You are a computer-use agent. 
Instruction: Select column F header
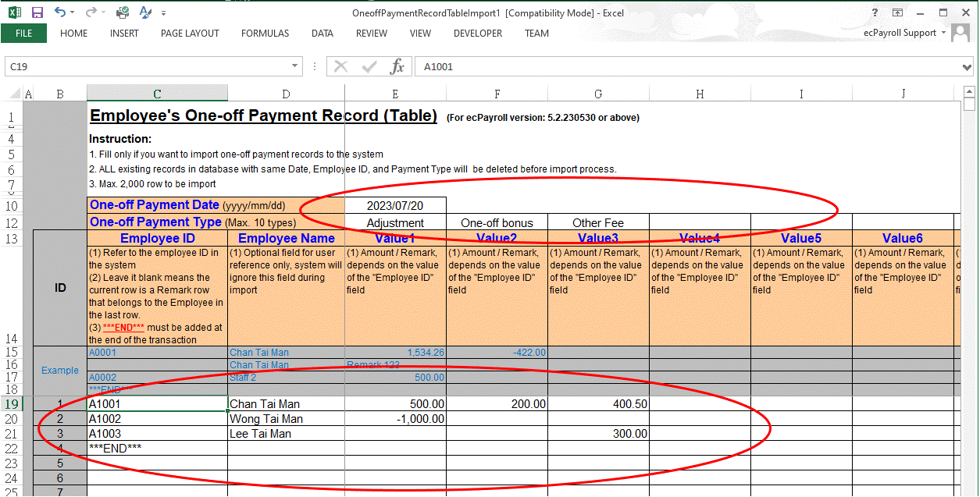[x=497, y=94]
